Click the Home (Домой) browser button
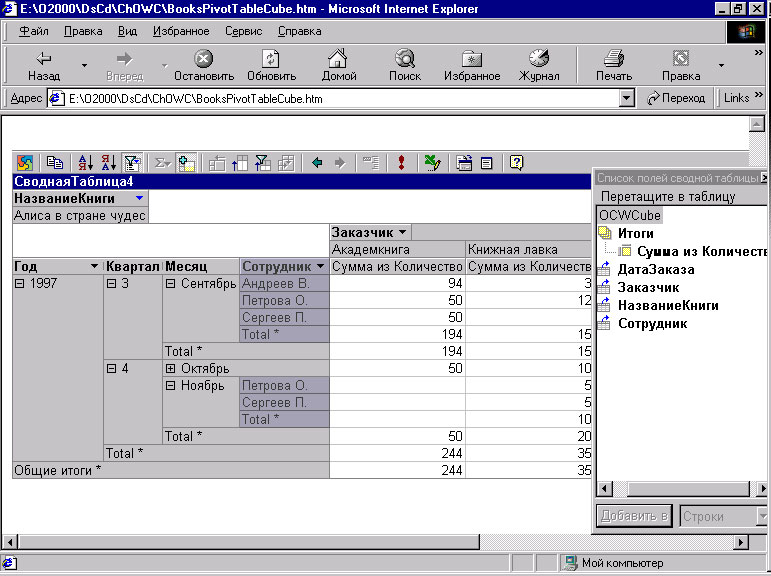This screenshot has width=771, height=576. pos(338,65)
